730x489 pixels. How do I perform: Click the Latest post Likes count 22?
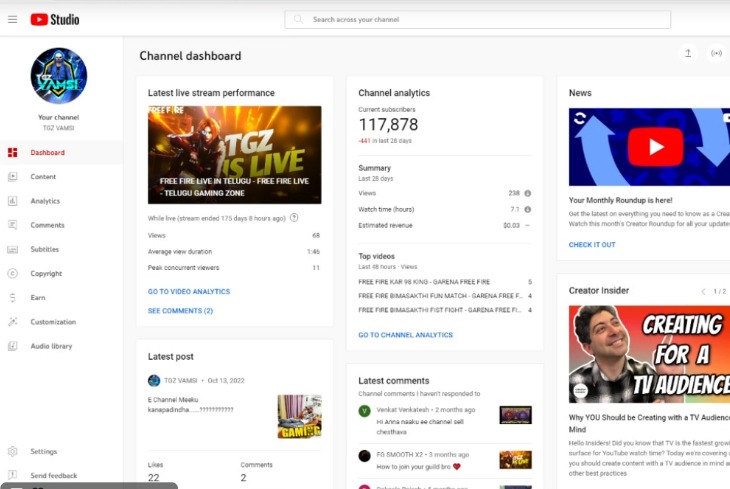click(x=154, y=477)
